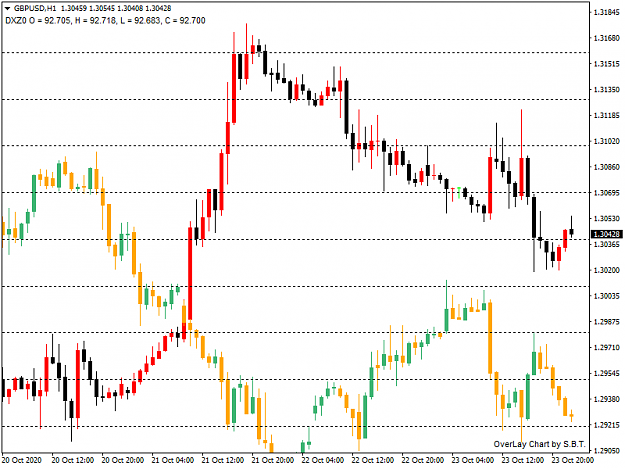Click the 23 Oct 04:00 time label
The height and width of the screenshot is (469, 625).
click(x=473, y=460)
